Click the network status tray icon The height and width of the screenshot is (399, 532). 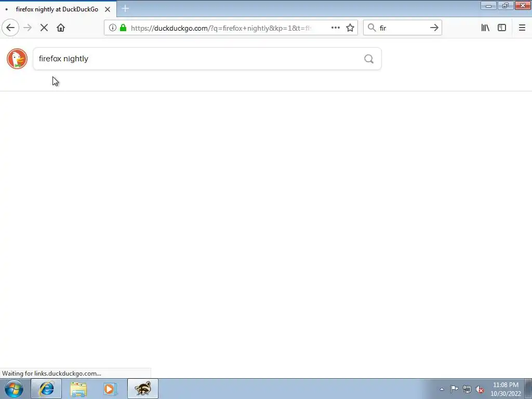click(467, 390)
